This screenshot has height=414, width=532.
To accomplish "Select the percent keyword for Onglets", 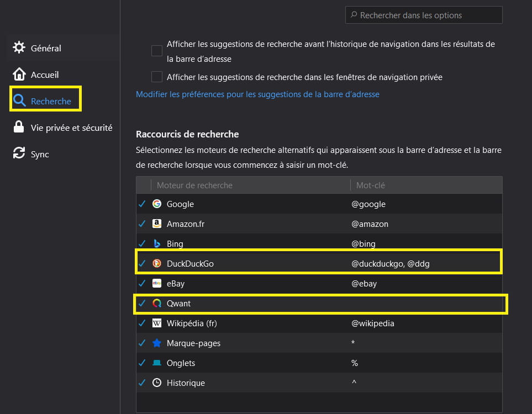I will [355, 363].
